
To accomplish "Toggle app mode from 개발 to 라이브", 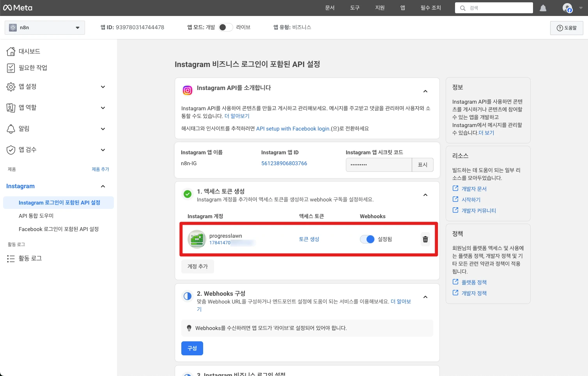I will (225, 27).
